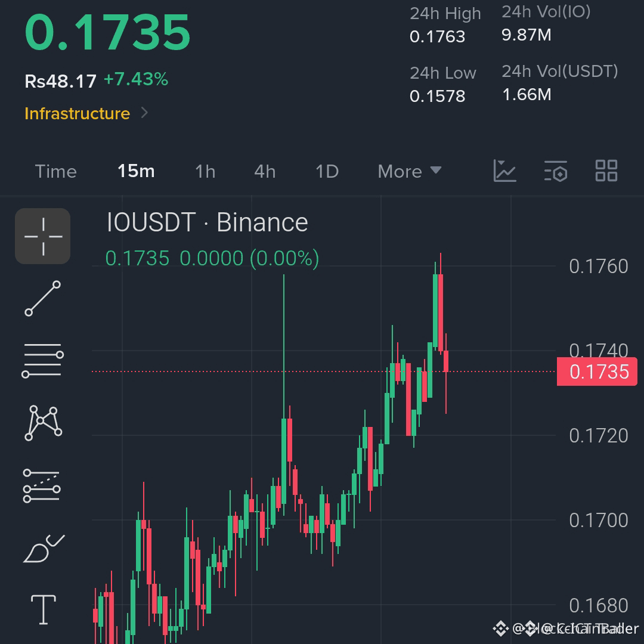Select the brush drawing tool

pyautogui.click(x=44, y=549)
